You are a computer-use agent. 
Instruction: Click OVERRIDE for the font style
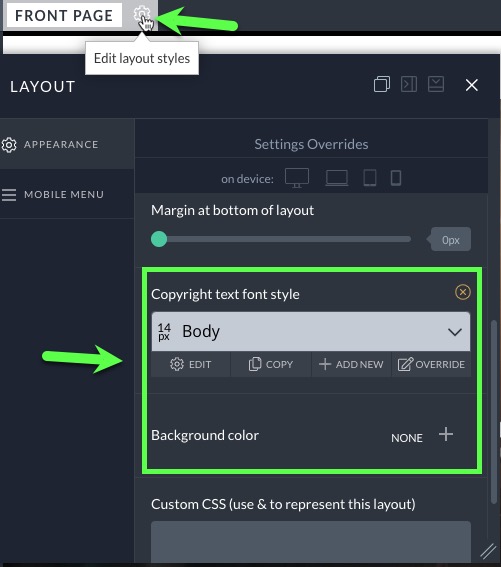coord(431,364)
